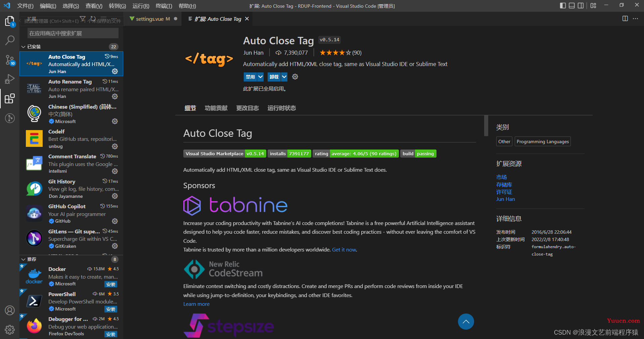Open the 运行(R) menu

(x=141, y=6)
